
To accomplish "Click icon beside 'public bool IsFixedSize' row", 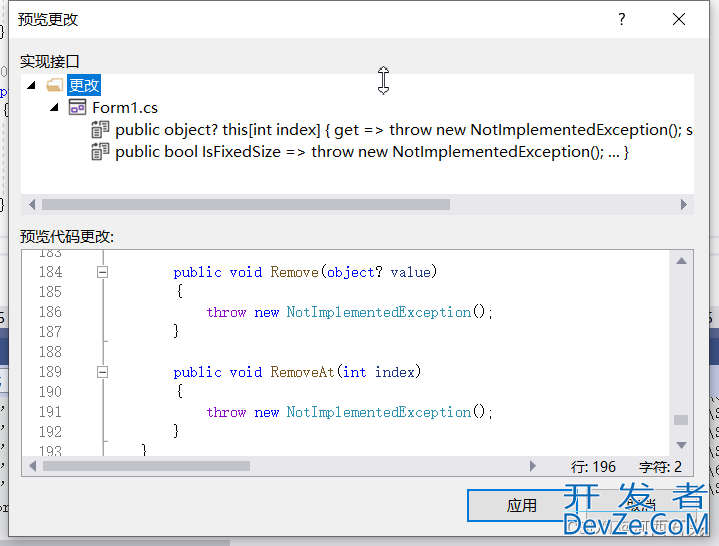I will [100, 152].
